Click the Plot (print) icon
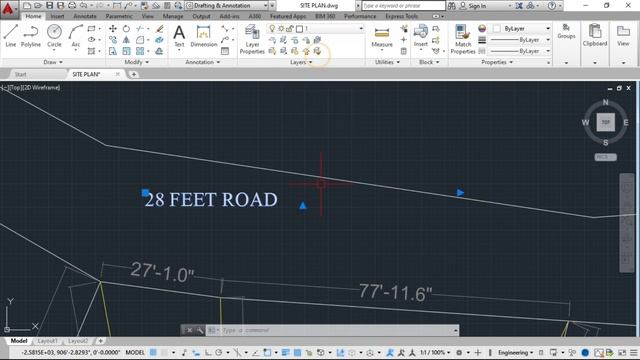The width and height of the screenshot is (640, 360). click(72, 5)
